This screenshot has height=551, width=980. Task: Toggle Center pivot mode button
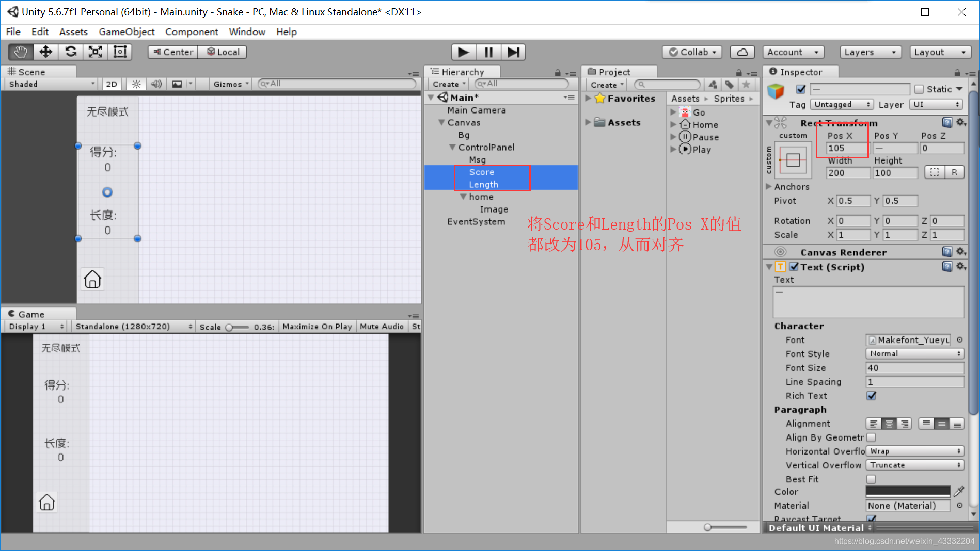point(172,52)
